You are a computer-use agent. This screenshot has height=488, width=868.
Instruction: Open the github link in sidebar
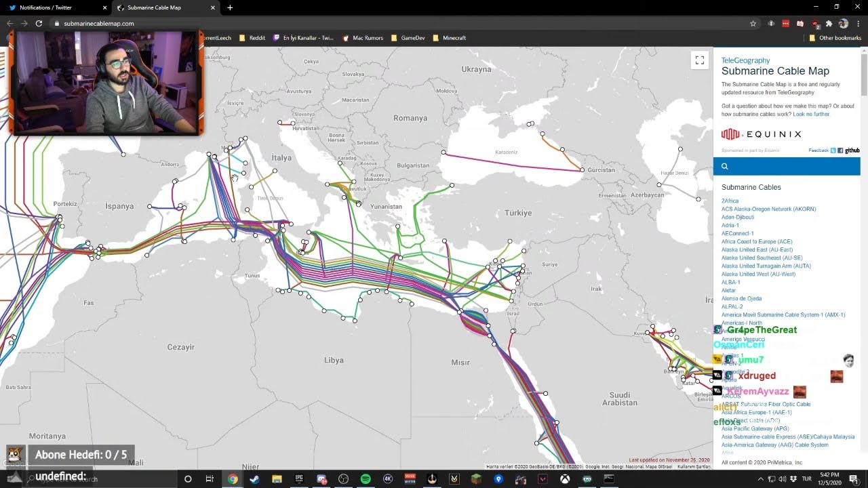(852, 150)
